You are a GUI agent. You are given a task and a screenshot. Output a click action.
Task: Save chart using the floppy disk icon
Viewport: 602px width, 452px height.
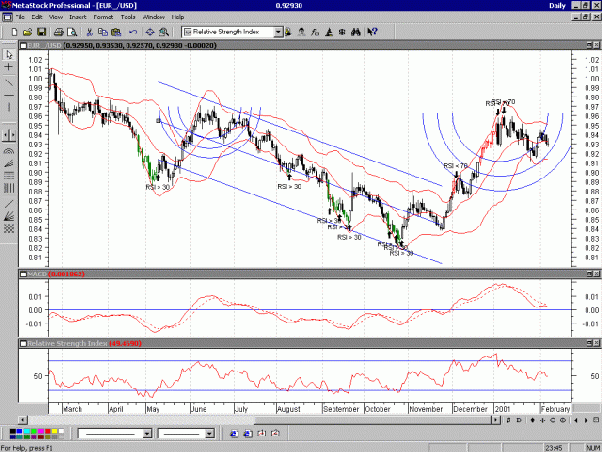coord(41,32)
